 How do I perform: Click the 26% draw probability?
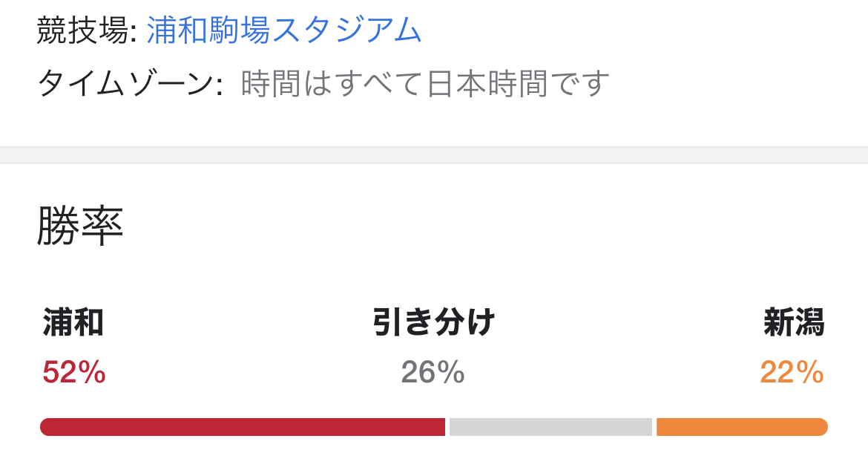click(x=433, y=372)
